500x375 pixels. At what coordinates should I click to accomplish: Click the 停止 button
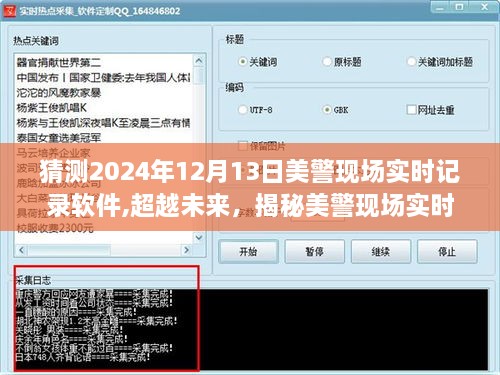pos(447,251)
